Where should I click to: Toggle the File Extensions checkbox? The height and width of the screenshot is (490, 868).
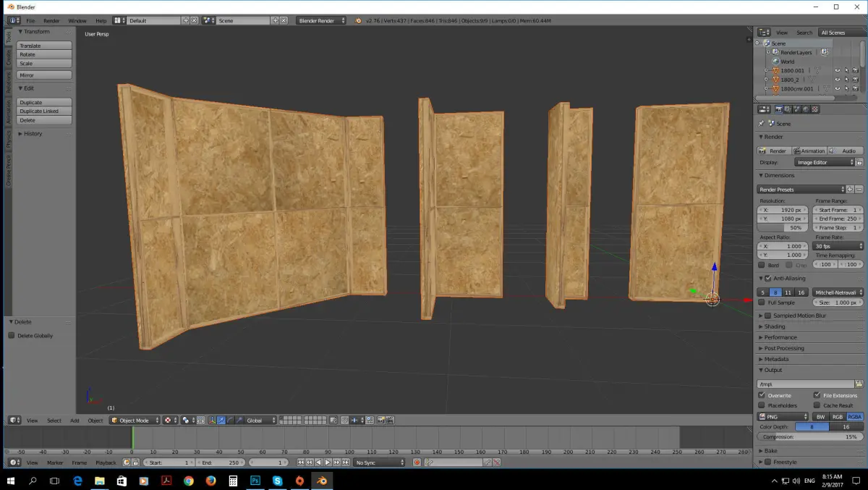pos(817,395)
